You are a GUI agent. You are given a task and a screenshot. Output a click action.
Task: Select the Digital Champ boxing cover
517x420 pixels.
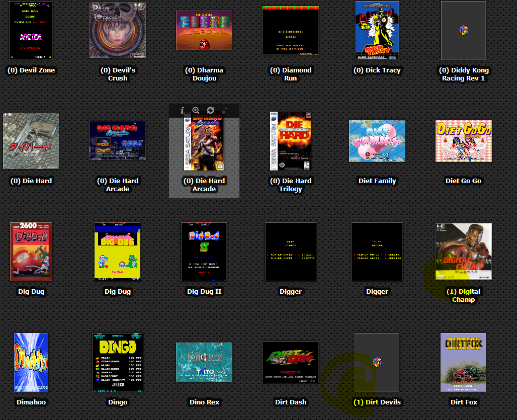[x=464, y=251]
